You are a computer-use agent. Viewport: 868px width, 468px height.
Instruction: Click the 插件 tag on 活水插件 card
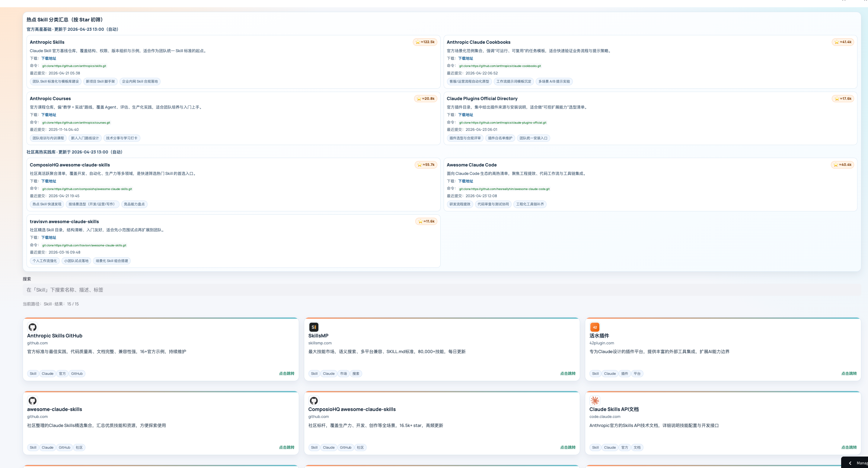pos(624,373)
